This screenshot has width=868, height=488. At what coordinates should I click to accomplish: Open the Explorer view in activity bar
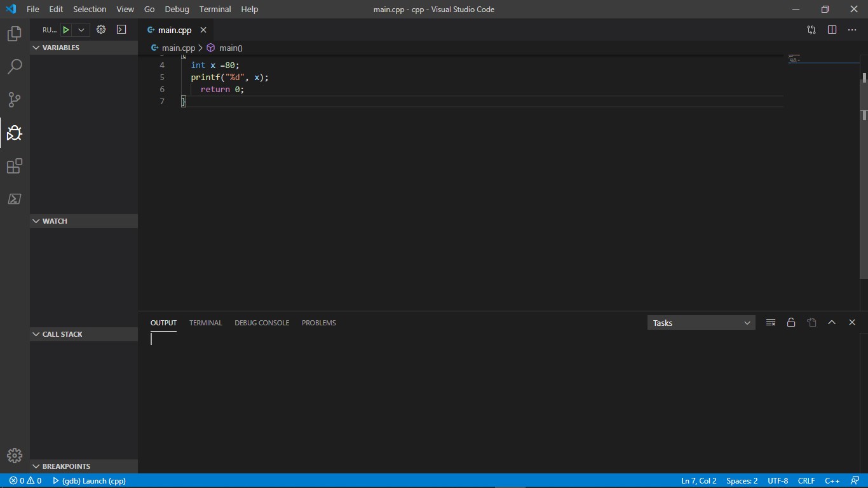(x=14, y=34)
